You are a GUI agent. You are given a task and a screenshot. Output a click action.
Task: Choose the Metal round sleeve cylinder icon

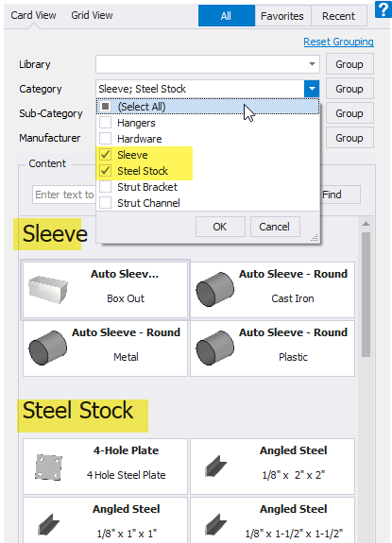[x=48, y=348]
